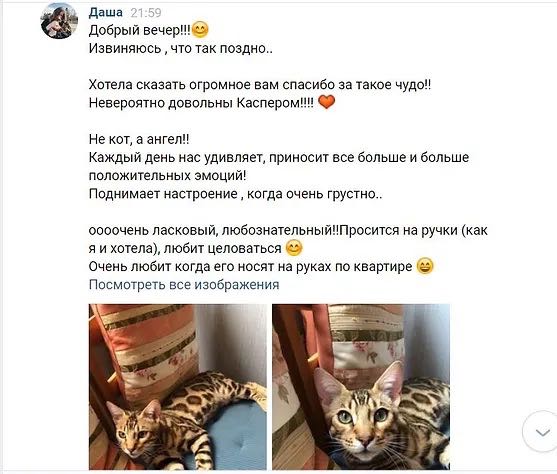Click the 21:59 message timestamp
Viewport: 557px width, 474px height.
coord(146,13)
